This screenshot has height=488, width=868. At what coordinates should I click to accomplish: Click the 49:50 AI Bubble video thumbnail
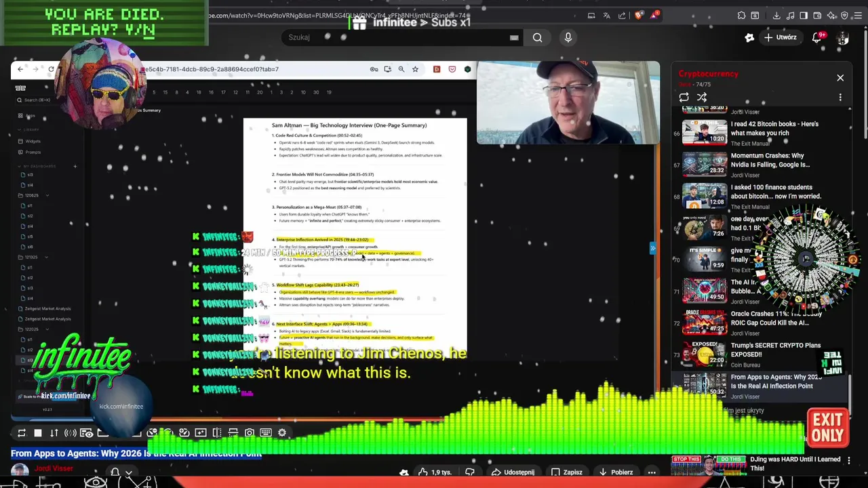704,290
